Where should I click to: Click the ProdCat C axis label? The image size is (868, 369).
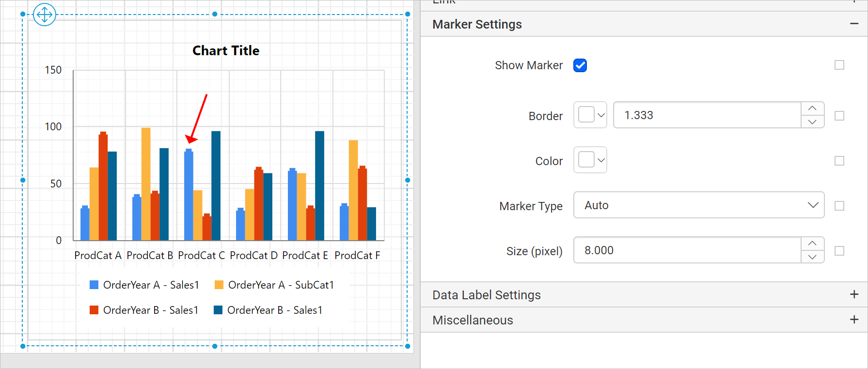(202, 255)
